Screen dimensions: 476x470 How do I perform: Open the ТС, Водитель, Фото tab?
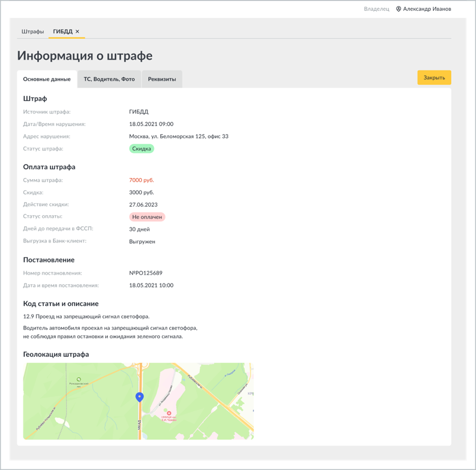(109, 79)
